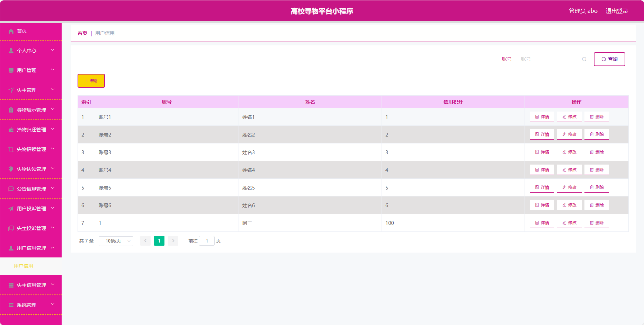The width and height of the screenshot is (644, 325).
Task: Open the 10条/页 page size dropdown
Action: coord(116,241)
